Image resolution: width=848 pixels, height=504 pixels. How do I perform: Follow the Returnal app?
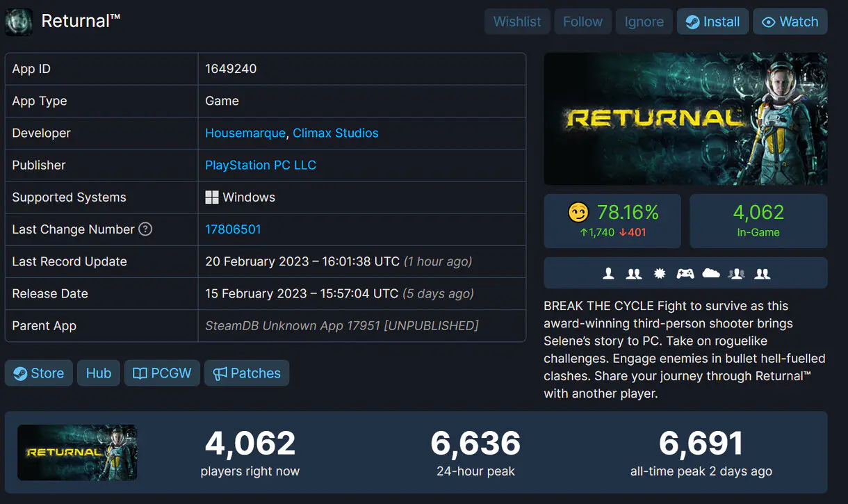(x=582, y=22)
